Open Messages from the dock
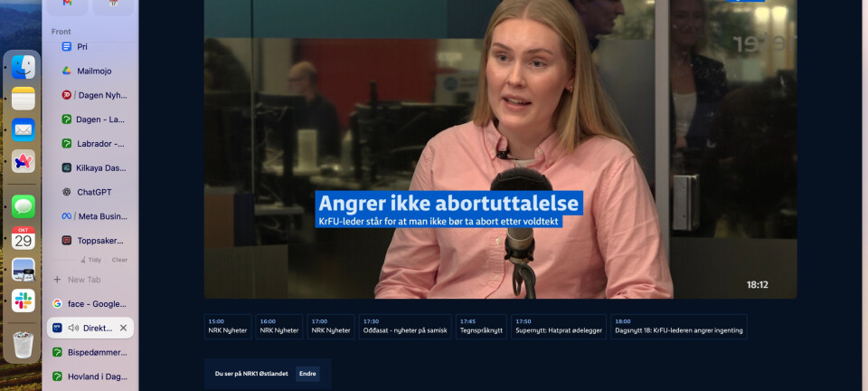 click(24, 206)
